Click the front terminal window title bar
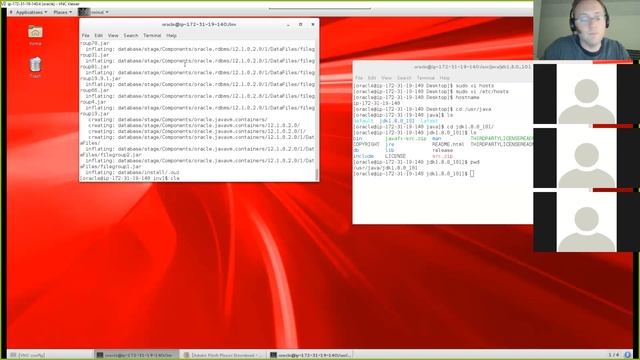The width and height of the screenshot is (640, 360). pyautogui.click(x=199, y=24)
